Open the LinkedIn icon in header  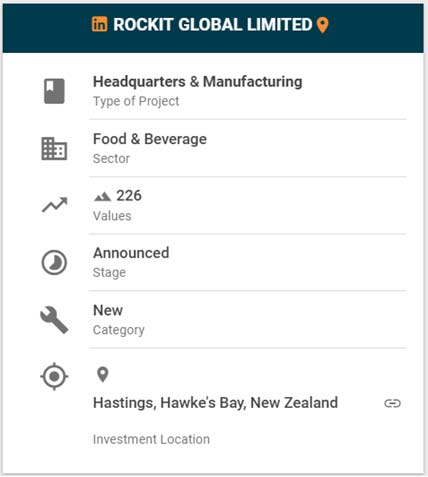pyautogui.click(x=99, y=24)
